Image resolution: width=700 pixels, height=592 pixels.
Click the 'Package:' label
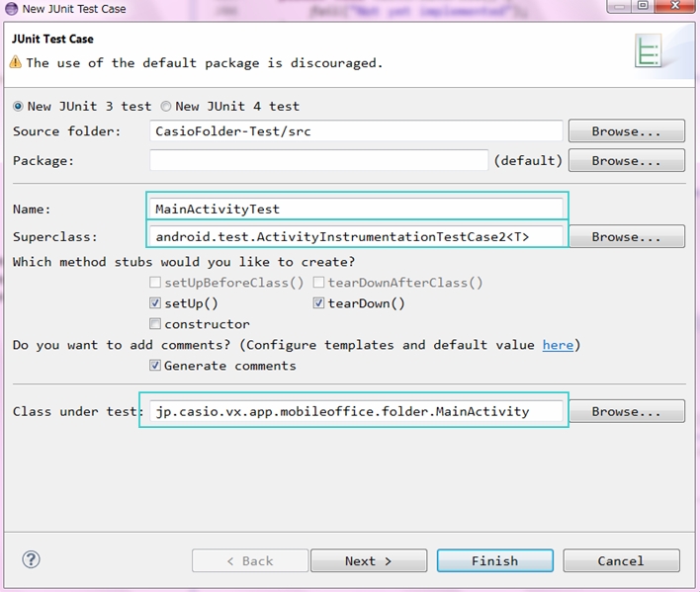(44, 161)
